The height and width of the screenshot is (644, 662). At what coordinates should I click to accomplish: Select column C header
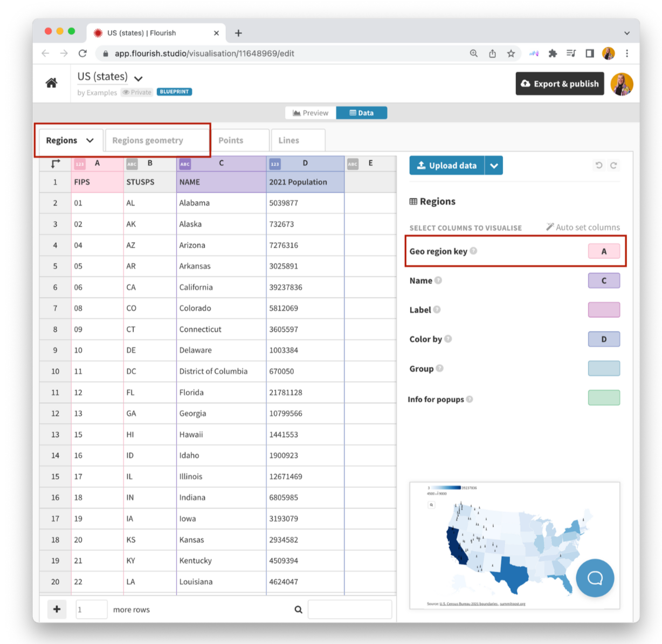click(221, 163)
